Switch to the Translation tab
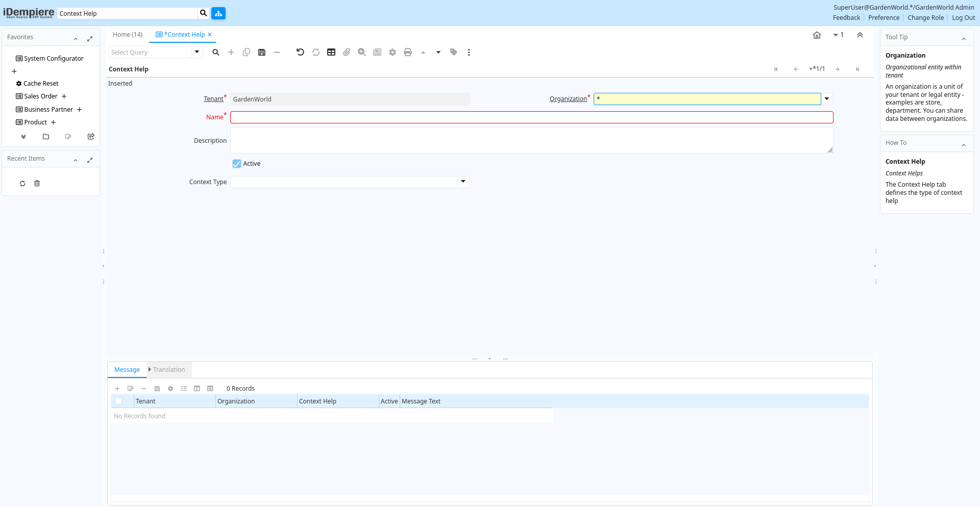Image resolution: width=980 pixels, height=507 pixels. 168,370
